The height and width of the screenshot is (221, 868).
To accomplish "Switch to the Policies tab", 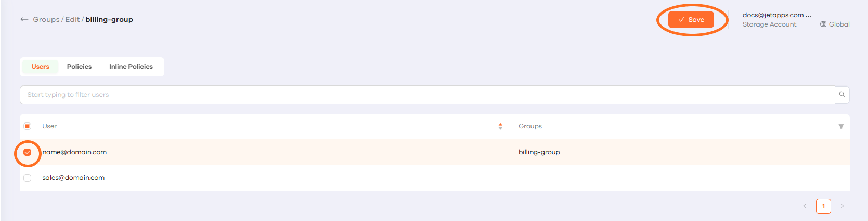I will pyautogui.click(x=79, y=67).
